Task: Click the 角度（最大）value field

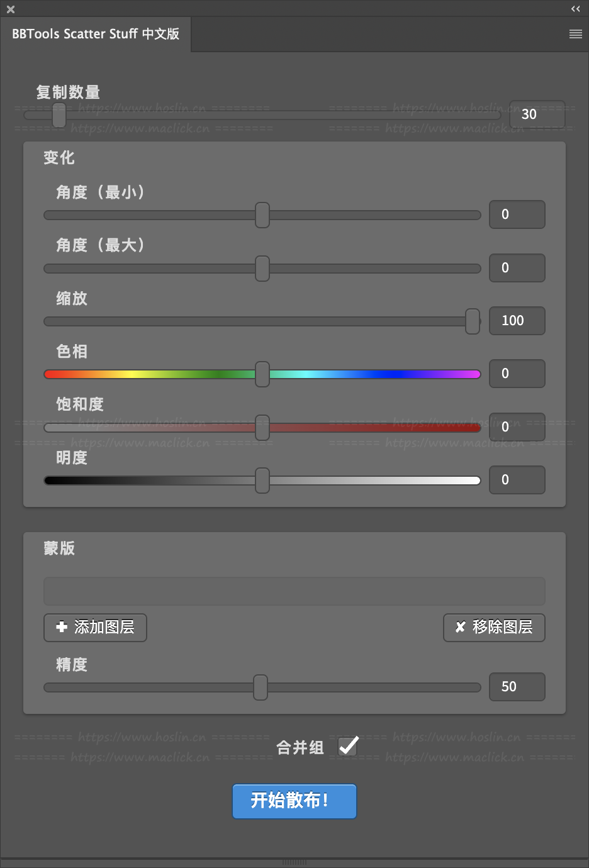Action: 517,268
